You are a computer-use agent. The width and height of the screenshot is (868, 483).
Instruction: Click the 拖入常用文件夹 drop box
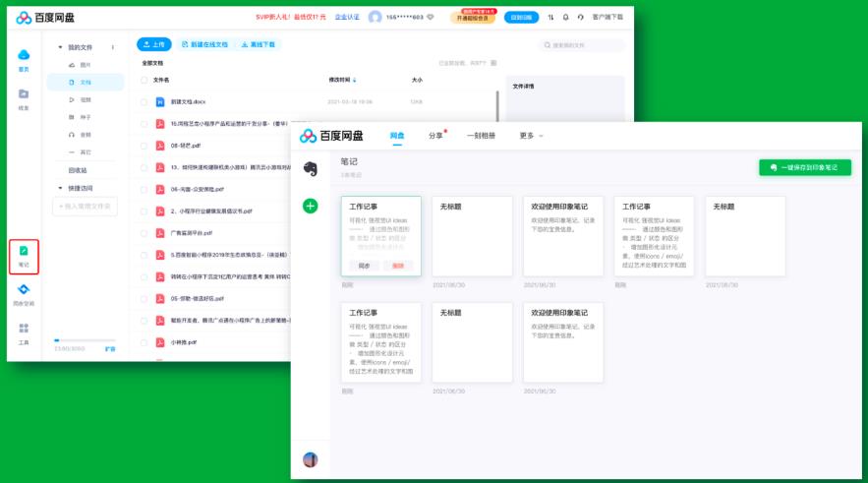85,206
